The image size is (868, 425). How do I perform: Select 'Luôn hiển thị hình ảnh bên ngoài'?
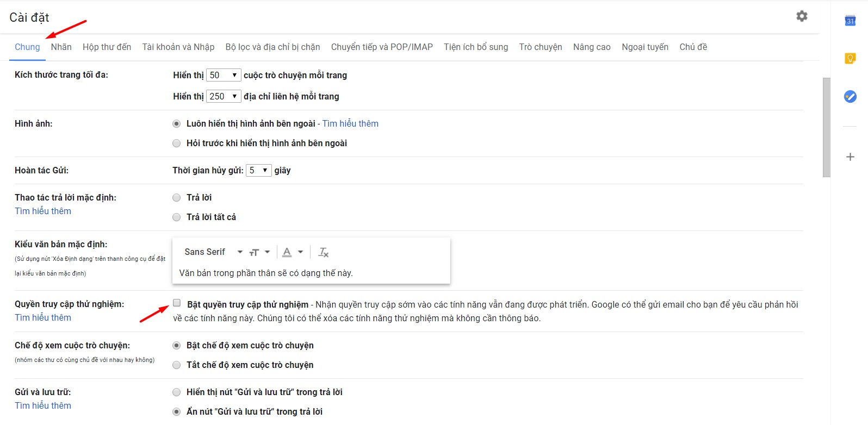[176, 124]
